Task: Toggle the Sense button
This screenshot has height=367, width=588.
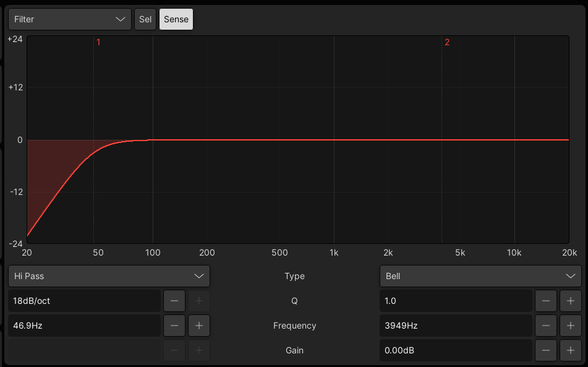Action: [176, 19]
